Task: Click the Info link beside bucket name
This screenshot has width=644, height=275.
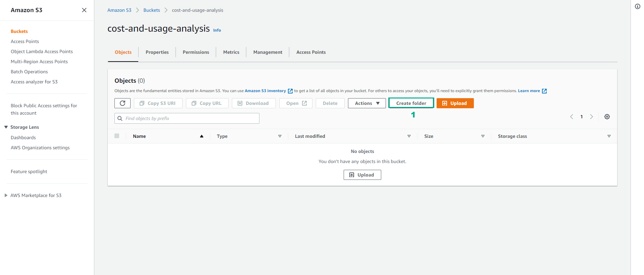Action: click(x=217, y=30)
